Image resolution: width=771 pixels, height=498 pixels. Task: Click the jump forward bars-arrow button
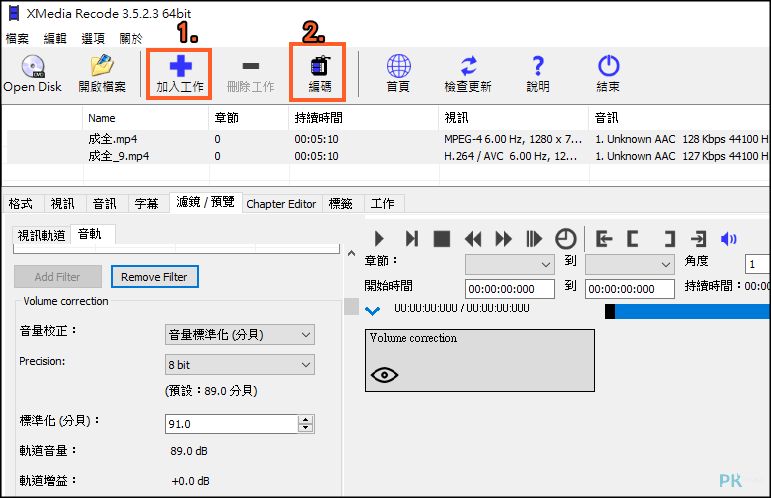534,239
